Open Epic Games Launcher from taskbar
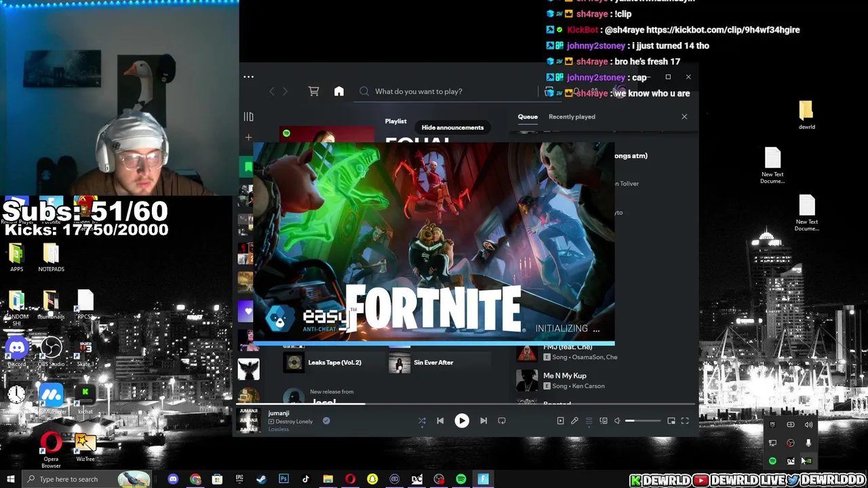 point(239,479)
